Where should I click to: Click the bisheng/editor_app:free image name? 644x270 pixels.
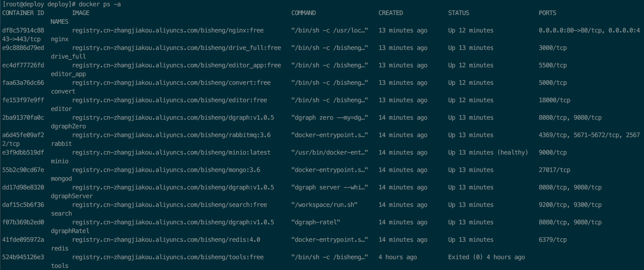[x=176, y=65]
